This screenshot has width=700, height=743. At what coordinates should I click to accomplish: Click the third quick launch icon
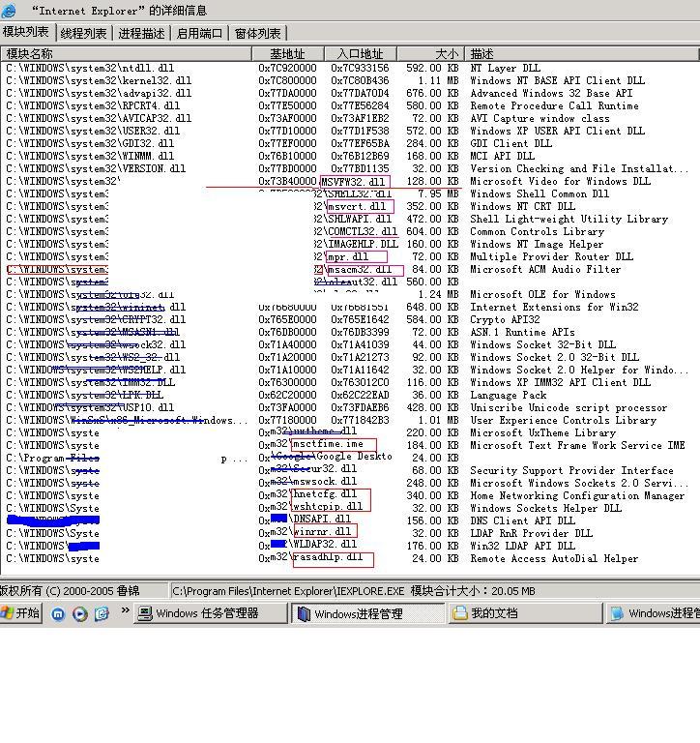coord(102,614)
